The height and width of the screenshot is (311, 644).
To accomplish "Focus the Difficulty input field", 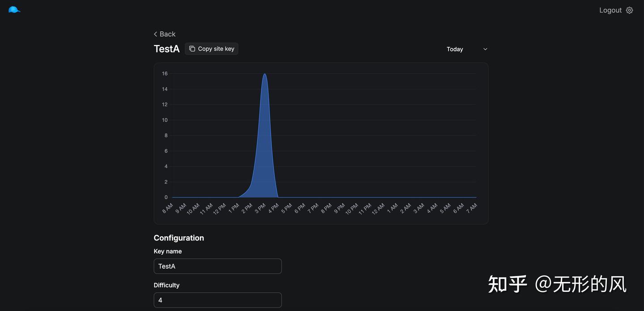I will (x=218, y=300).
